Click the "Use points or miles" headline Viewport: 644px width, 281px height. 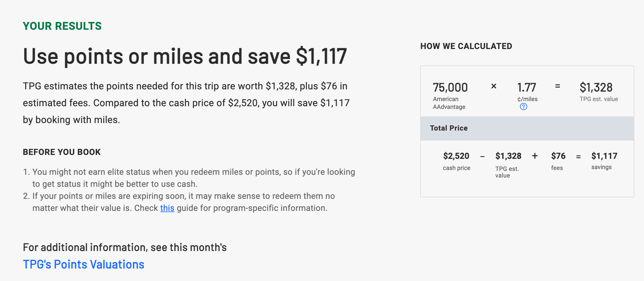[x=185, y=56]
